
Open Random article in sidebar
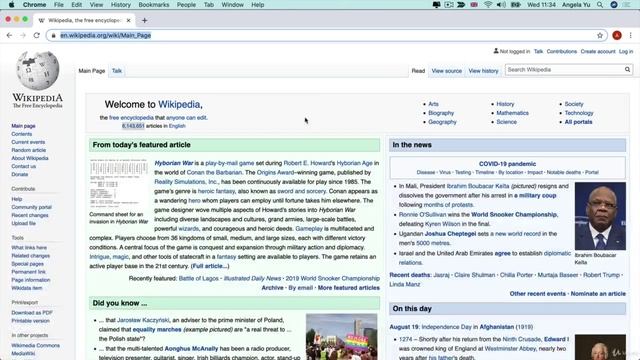coord(29,150)
